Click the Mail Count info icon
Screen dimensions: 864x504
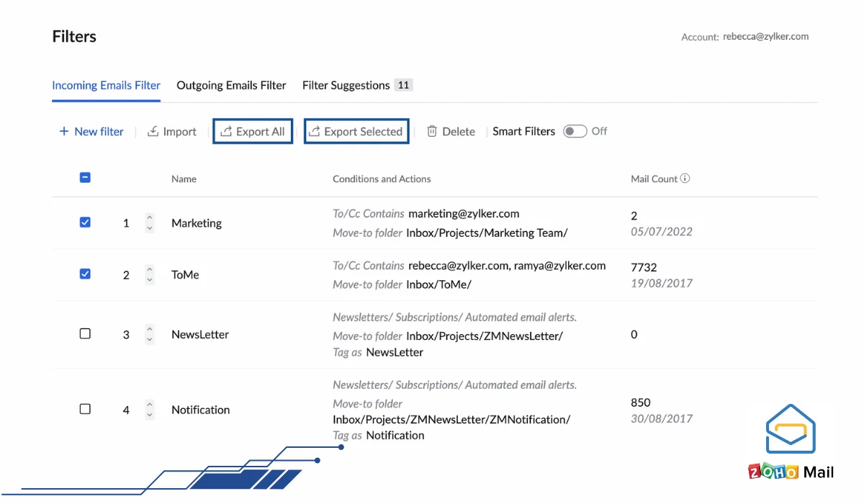click(x=685, y=179)
